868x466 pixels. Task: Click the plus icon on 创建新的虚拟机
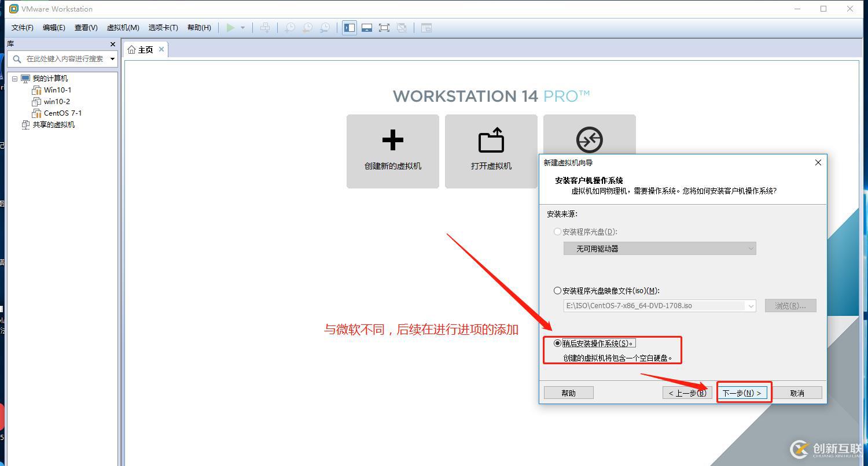[x=393, y=140]
